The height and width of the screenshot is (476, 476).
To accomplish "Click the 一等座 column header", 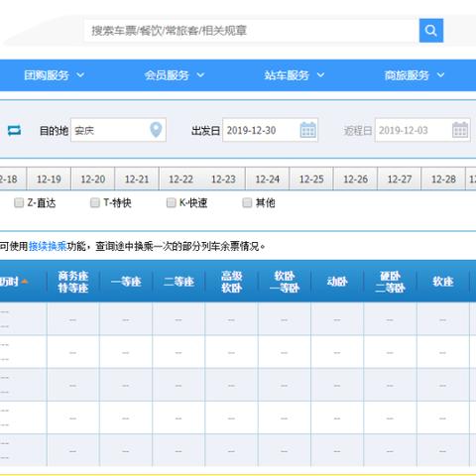I will click(126, 282).
